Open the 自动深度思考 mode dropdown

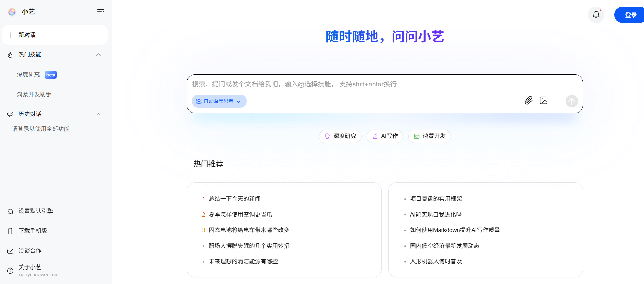(x=219, y=101)
